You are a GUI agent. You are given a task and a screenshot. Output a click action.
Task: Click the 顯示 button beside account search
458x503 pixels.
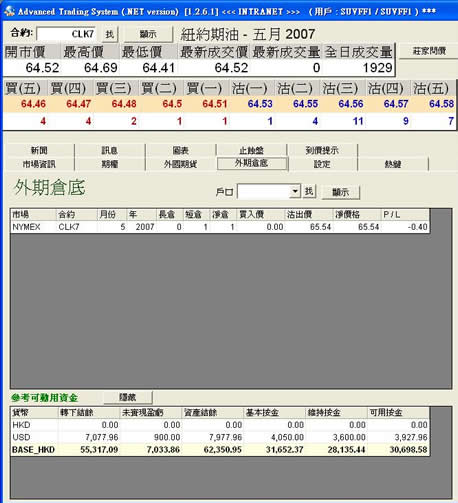click(x=341, y=192)
